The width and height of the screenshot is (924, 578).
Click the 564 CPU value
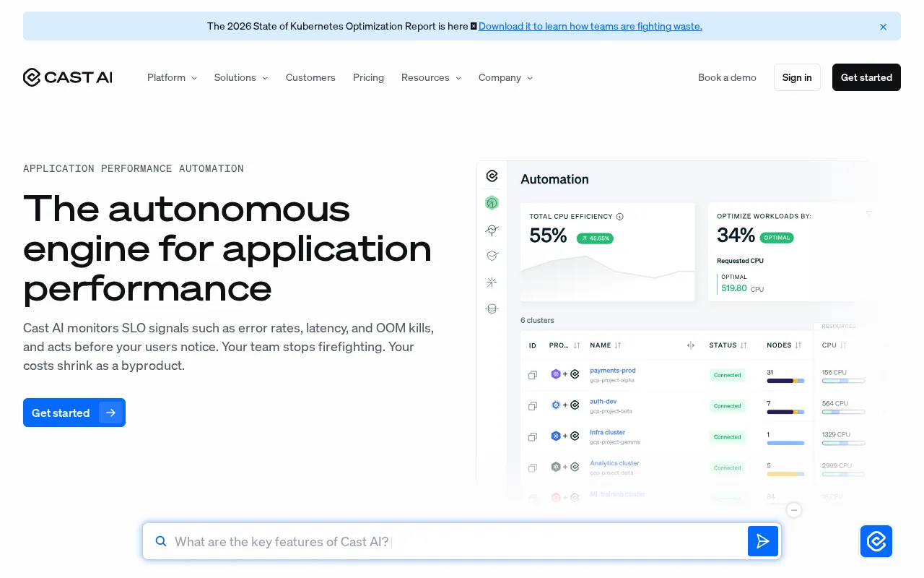(835, 403)
